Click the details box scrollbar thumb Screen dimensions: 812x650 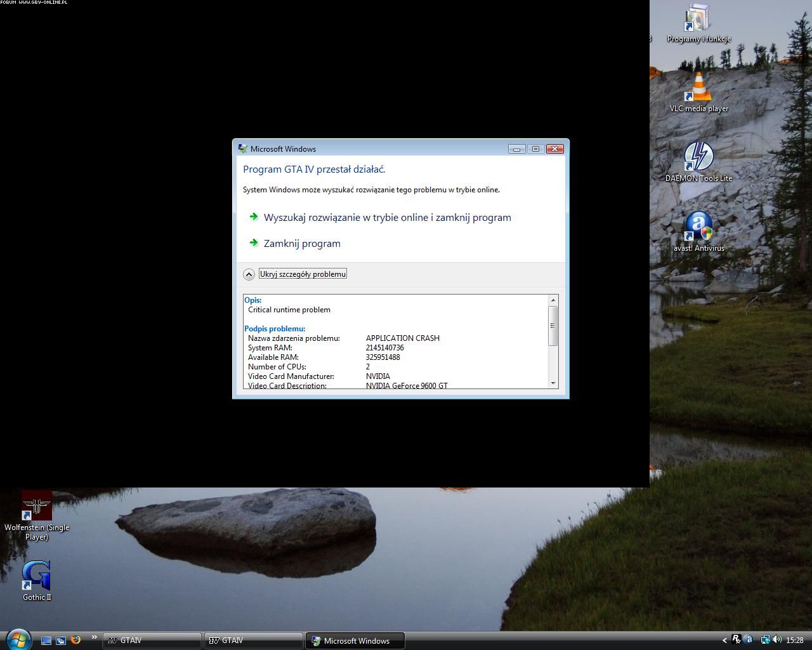point(553,326)
